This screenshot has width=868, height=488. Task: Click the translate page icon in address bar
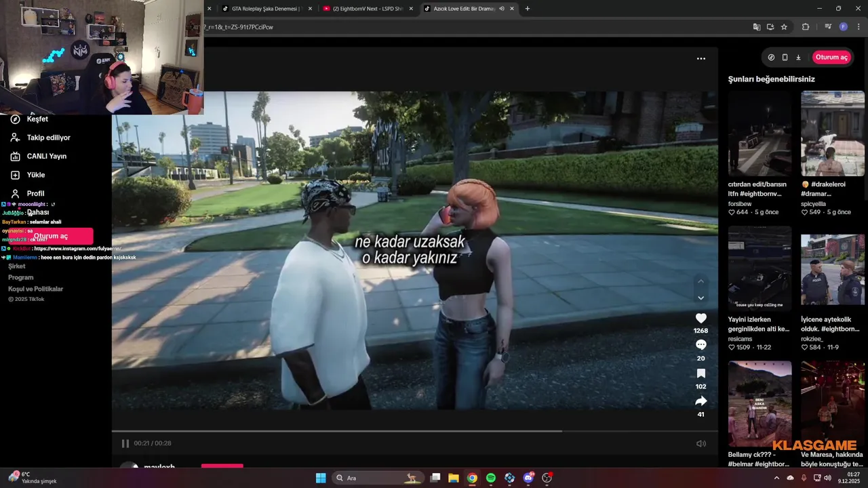(x=757, y=27)
